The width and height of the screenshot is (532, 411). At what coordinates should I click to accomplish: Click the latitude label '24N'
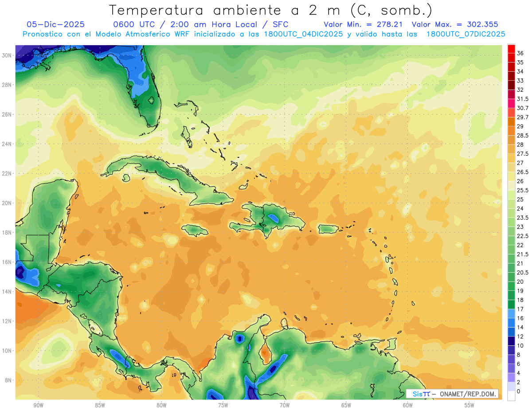(x=7, y=144)
